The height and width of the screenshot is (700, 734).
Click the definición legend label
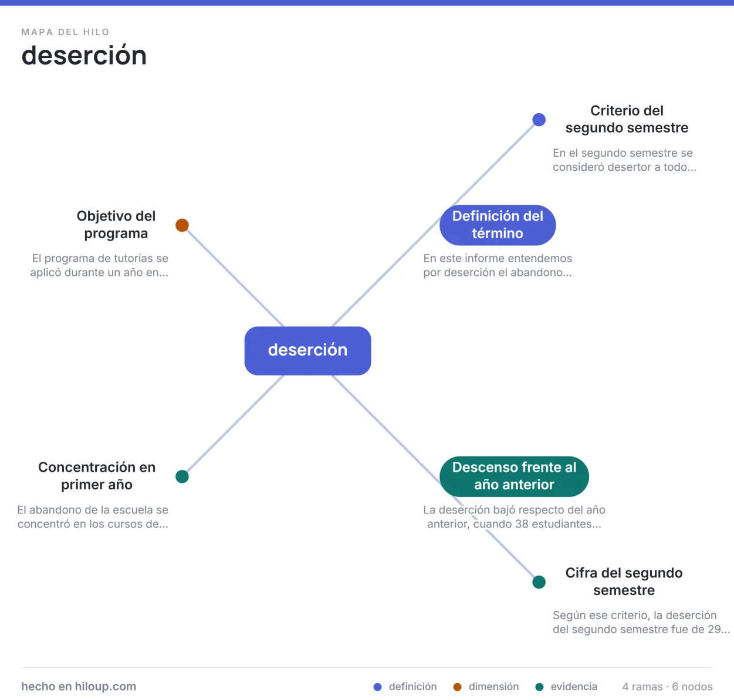tap(412, 687)
